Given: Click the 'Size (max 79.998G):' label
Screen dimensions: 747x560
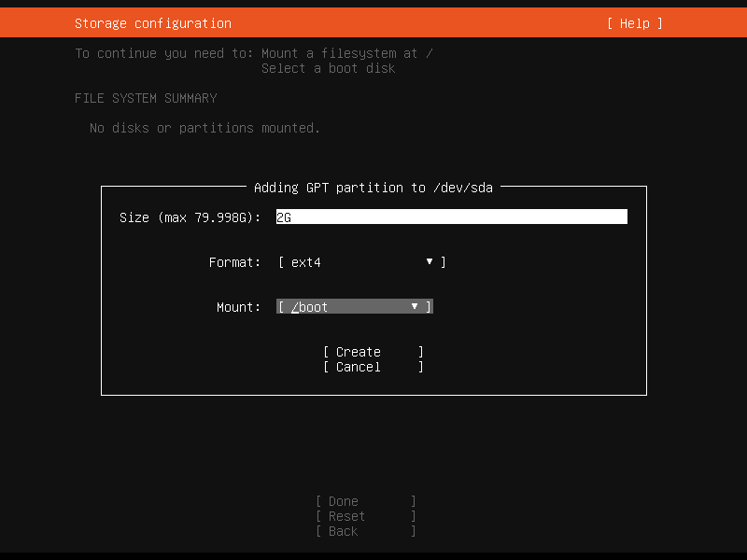Looking at the screenshot, I should coord(190,217).
